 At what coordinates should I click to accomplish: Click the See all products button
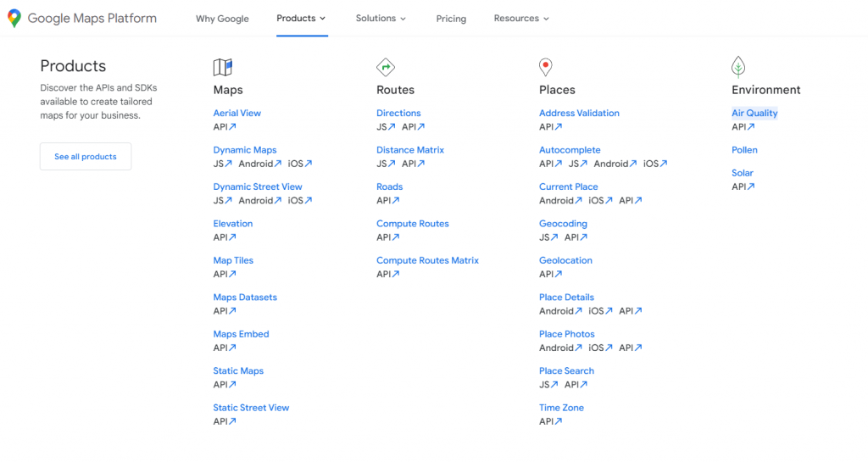(86, 157)
